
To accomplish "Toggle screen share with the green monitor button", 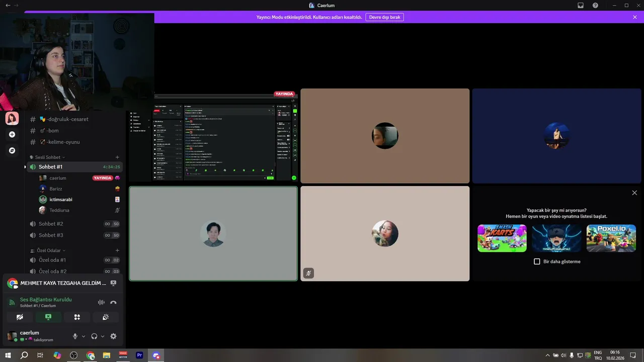I will tap(48, 317).
